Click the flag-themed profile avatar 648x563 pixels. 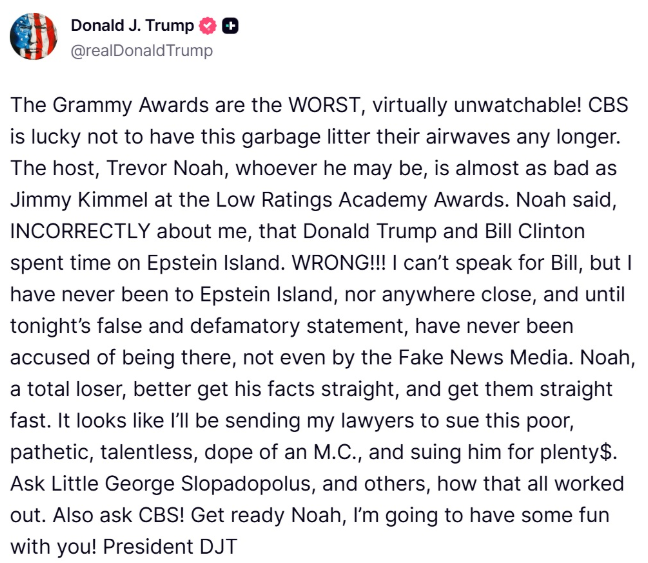pyautogui.click(x=33, y=37)
